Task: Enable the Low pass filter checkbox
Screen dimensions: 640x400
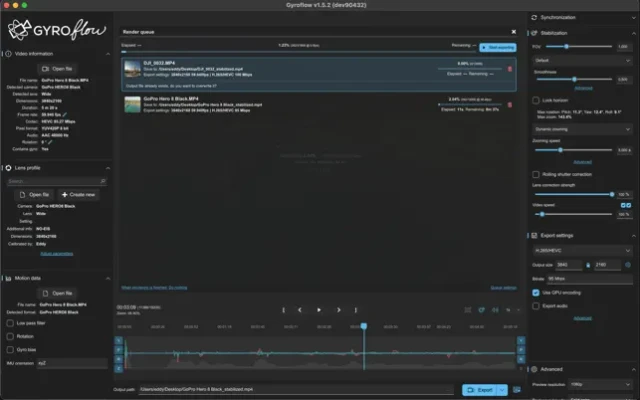Action: [x=11, y=325]
